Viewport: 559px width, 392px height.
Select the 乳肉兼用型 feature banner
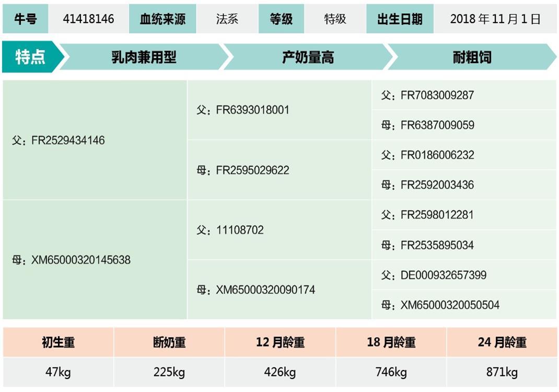click(x=144, y=57)
